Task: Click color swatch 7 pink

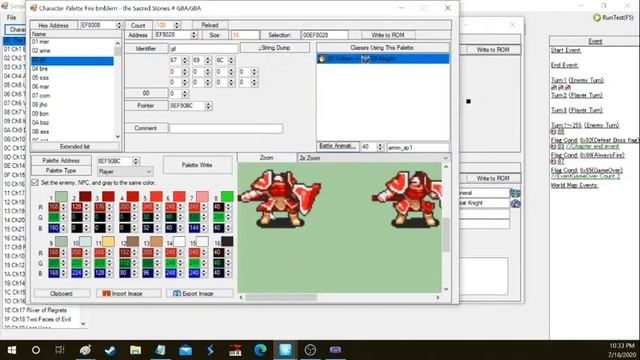Action: point(202,196)
